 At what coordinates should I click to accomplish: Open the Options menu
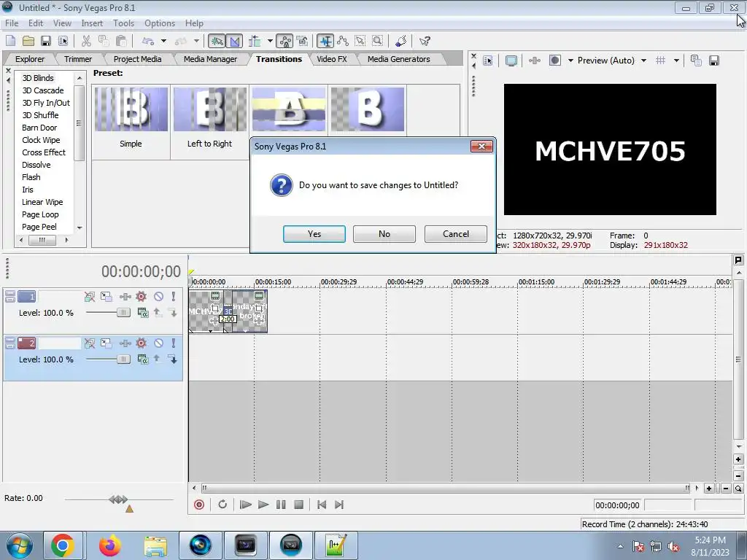pyautogui.click(x=160, y=23)
